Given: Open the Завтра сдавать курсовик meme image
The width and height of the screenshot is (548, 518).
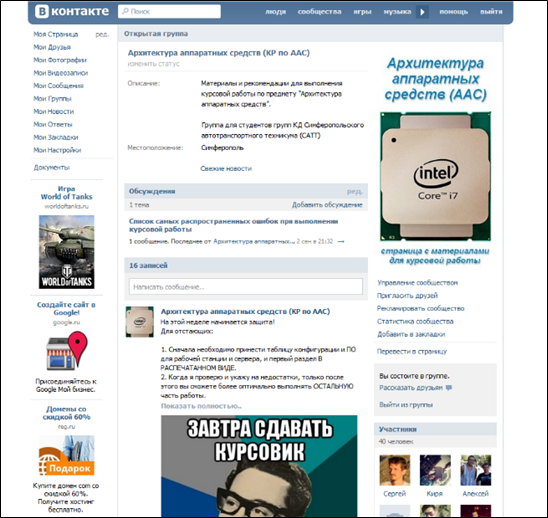Looking at the screenshot, I should [259, 466].
